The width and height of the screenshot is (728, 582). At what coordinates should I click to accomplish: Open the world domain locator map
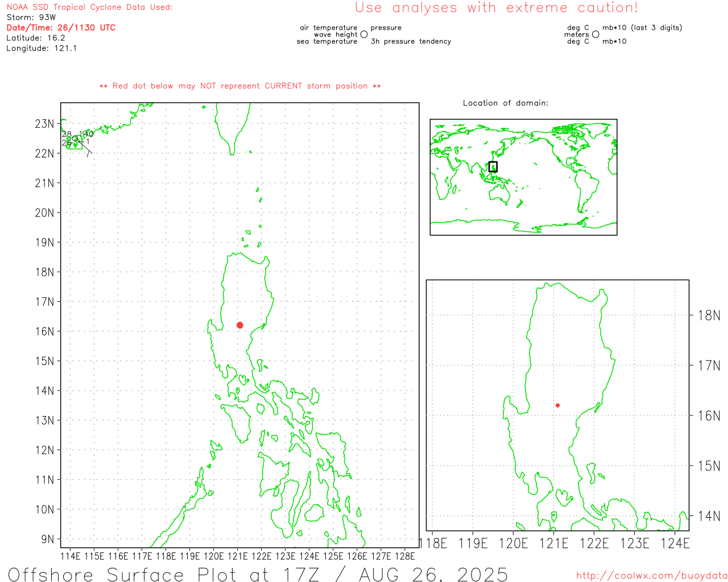523,177
